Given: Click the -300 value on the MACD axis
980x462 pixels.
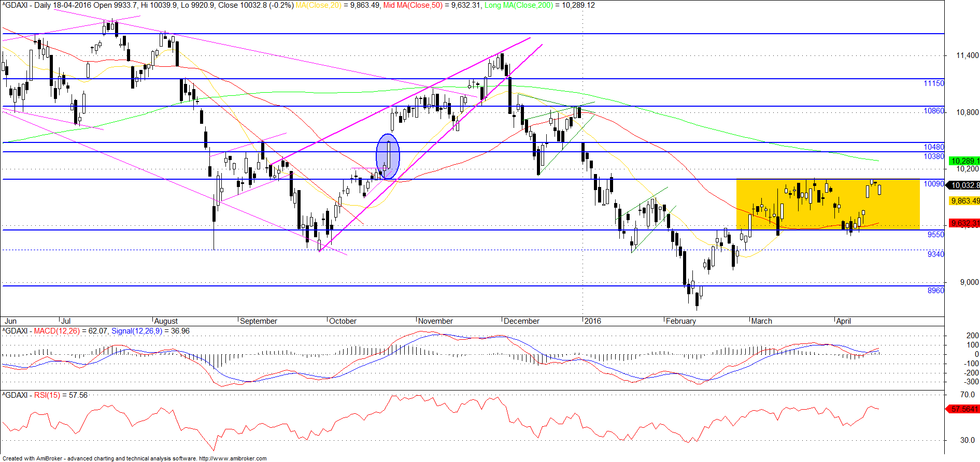Looking at the screenshot, I should pos(971,382).
